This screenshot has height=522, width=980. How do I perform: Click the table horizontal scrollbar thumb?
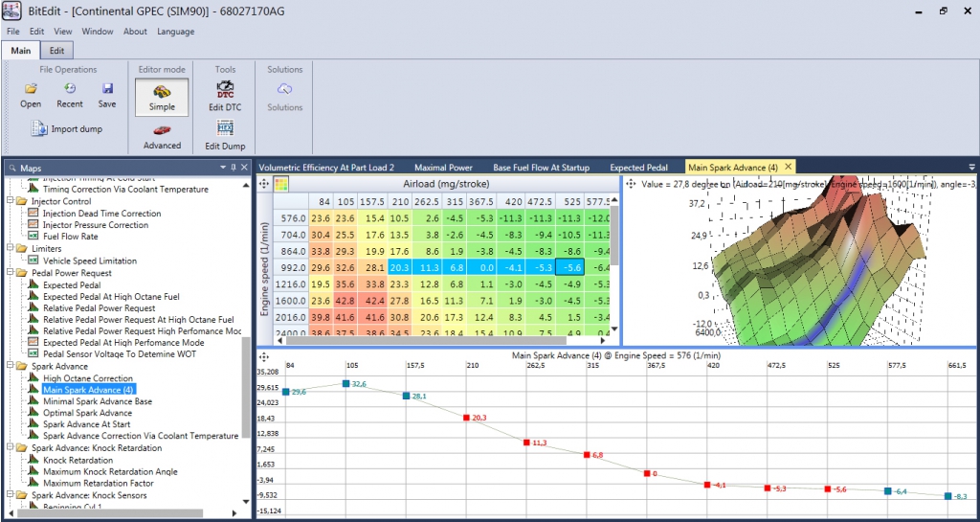(426, 341)
